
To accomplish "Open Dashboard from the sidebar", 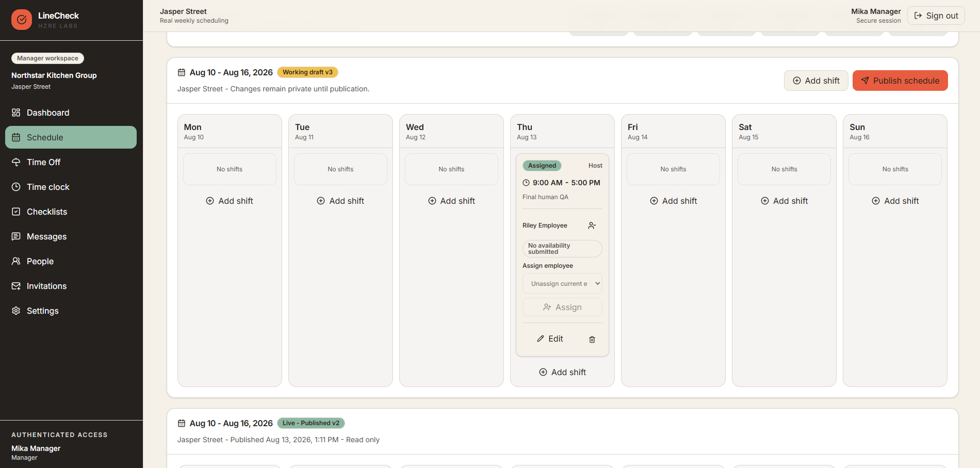I will [71, 112].
